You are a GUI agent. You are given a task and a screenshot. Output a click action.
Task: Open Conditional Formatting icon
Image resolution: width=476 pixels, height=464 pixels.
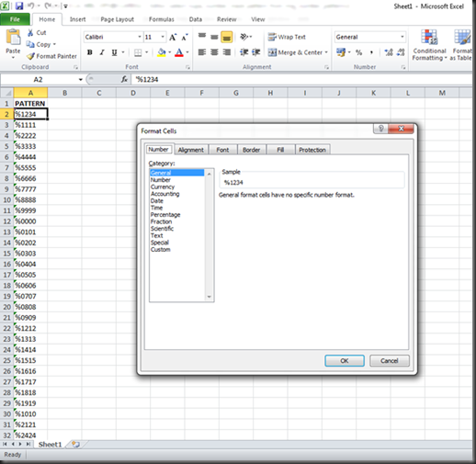429,37
